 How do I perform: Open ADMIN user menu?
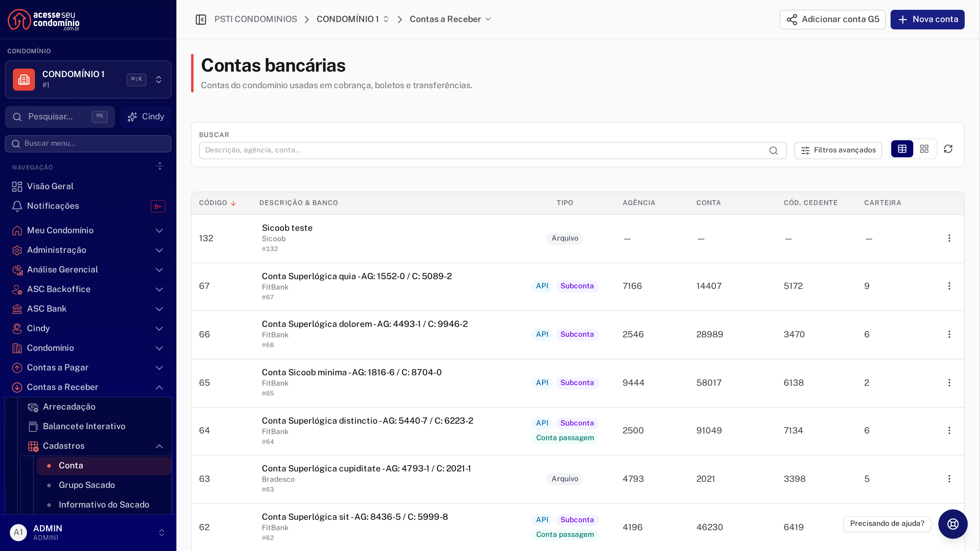[88, 532]
